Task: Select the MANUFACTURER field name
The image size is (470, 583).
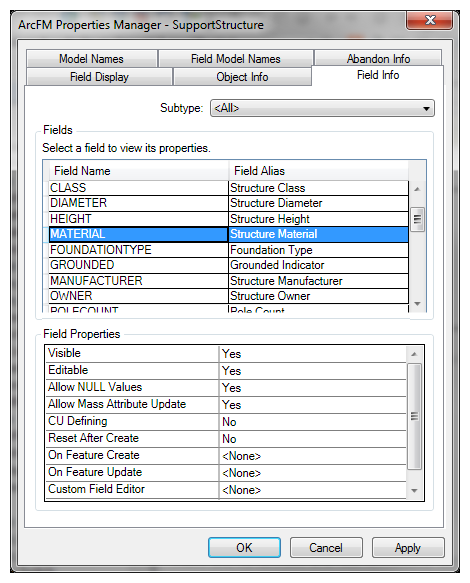Action: [x=138, y=281]
